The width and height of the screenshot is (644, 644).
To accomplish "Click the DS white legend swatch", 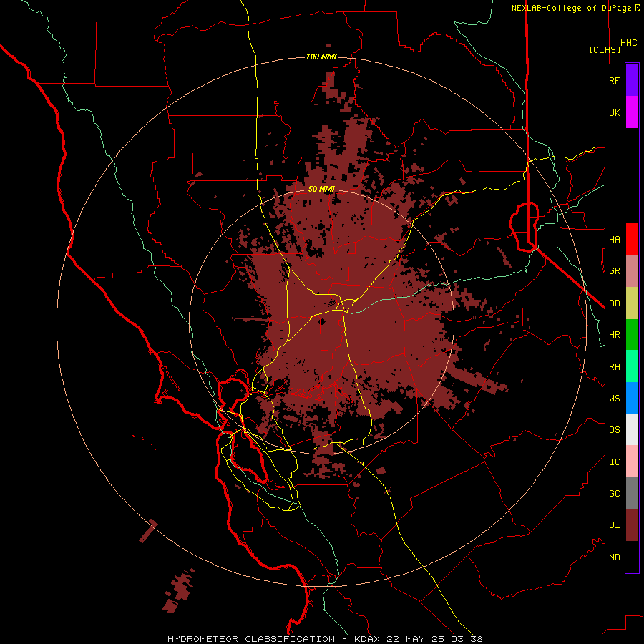I will (632, 429).
